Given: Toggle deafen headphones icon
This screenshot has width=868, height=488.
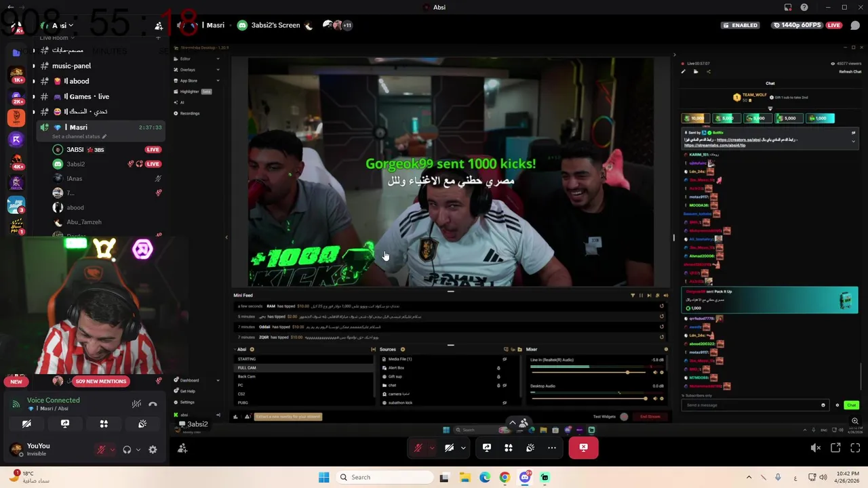Looking at the screenshot, I should coord(127,449).
